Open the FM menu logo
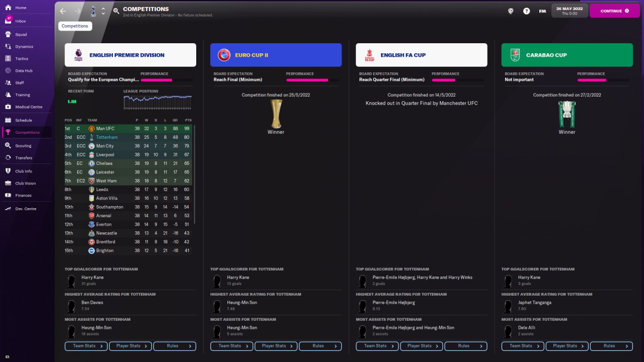The image size is (644, 362). click(542, 11)
